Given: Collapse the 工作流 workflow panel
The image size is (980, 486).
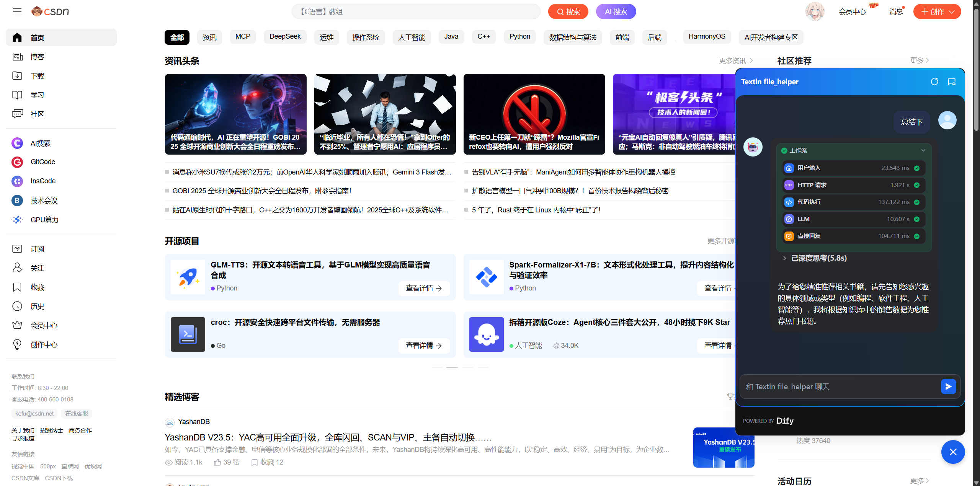Looking at the screenshot, I should [923, 150].
